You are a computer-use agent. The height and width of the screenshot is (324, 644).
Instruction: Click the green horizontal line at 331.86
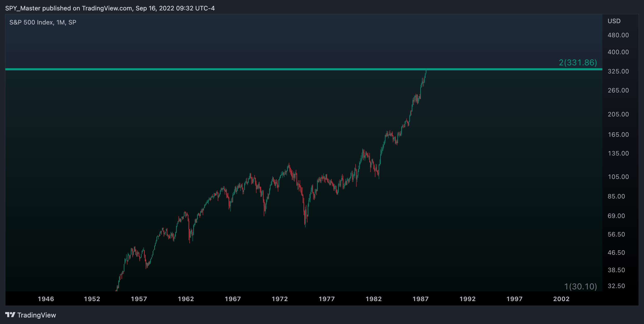304,69
